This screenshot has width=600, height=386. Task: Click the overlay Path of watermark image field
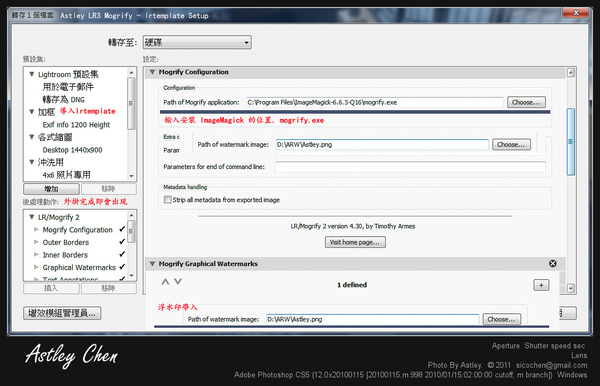point(382,145)
